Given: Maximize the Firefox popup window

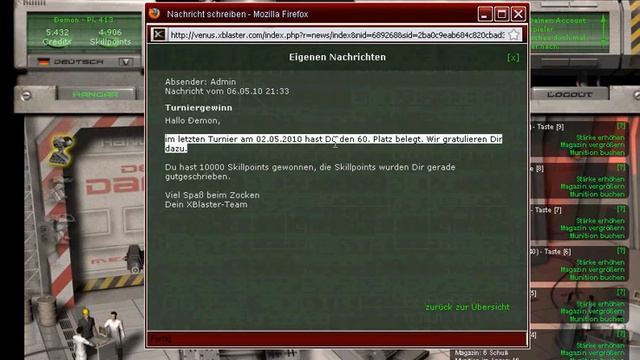Looking at the screenshot, I should point(502,14).
